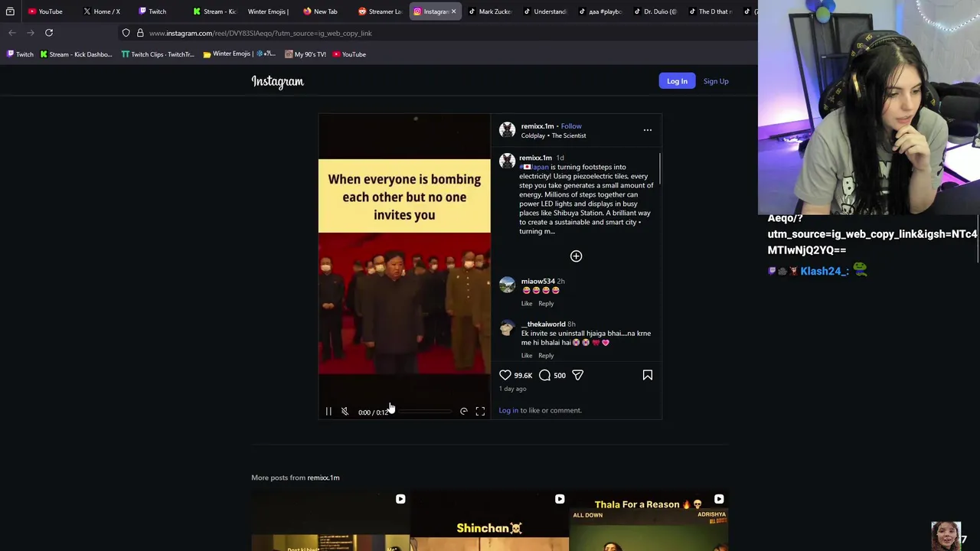The height and width of the screenshot is (551, 980).
Task: Load more comments with plus icon
Action: tap(576, 256)
